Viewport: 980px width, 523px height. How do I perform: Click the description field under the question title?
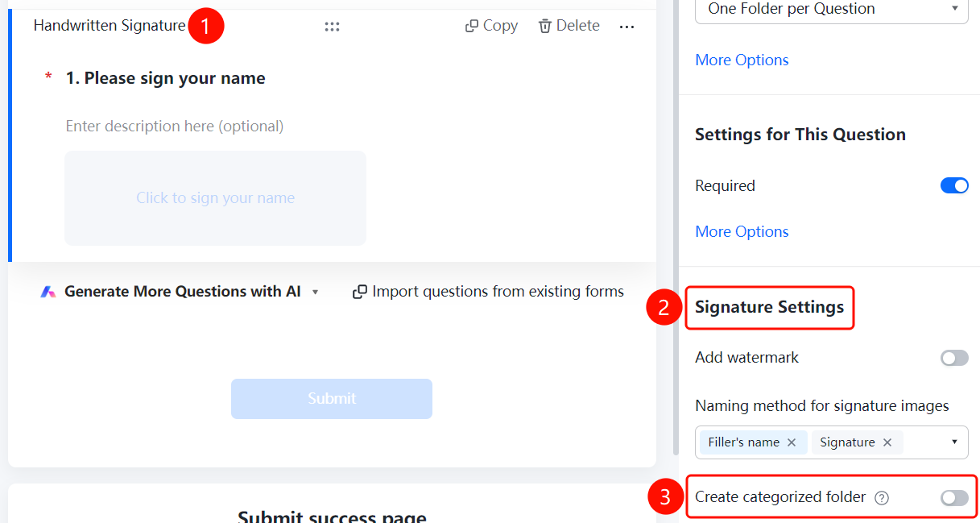point(175,127)
